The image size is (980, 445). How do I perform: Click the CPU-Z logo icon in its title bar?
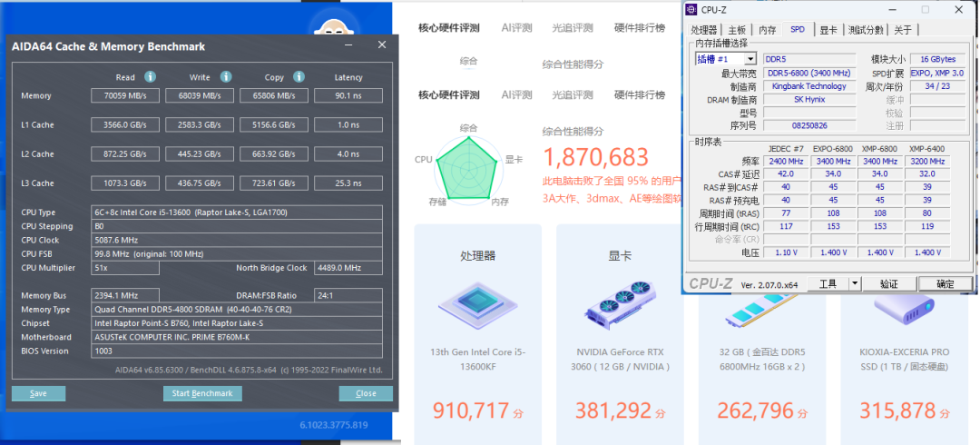(x=691, y=9)
